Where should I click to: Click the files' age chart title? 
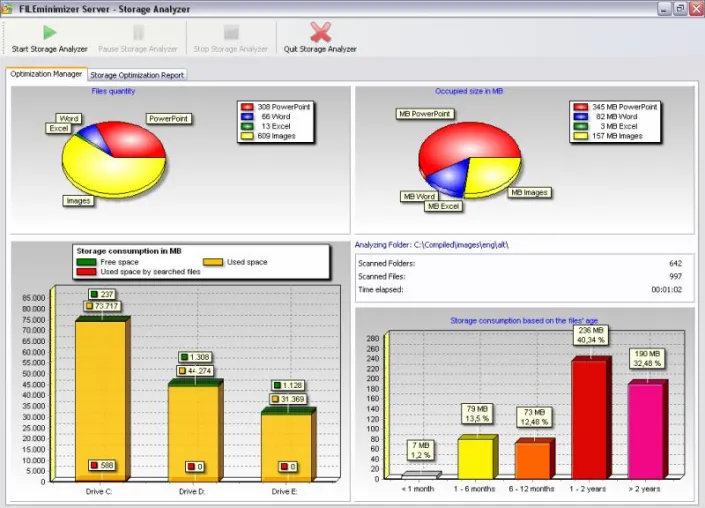click(524, 321)
